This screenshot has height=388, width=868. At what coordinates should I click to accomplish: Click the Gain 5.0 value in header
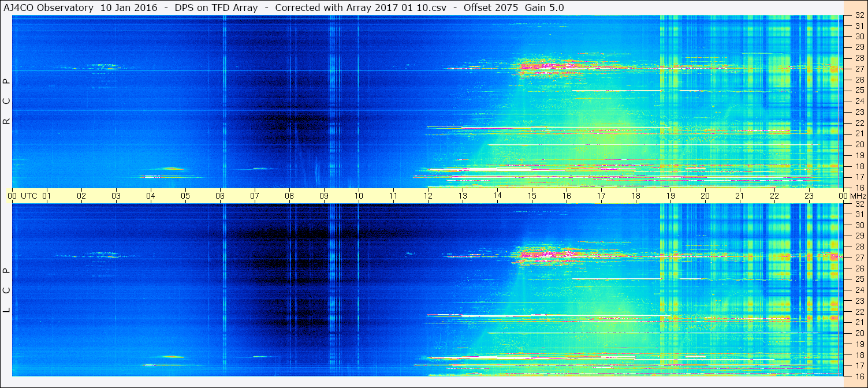tap(545, 8)
